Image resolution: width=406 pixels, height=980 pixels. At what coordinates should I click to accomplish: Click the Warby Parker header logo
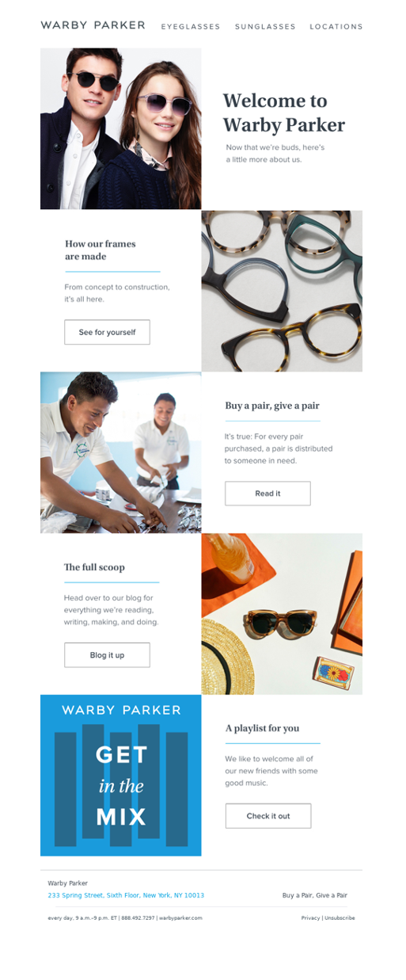[x=93, y=25]
